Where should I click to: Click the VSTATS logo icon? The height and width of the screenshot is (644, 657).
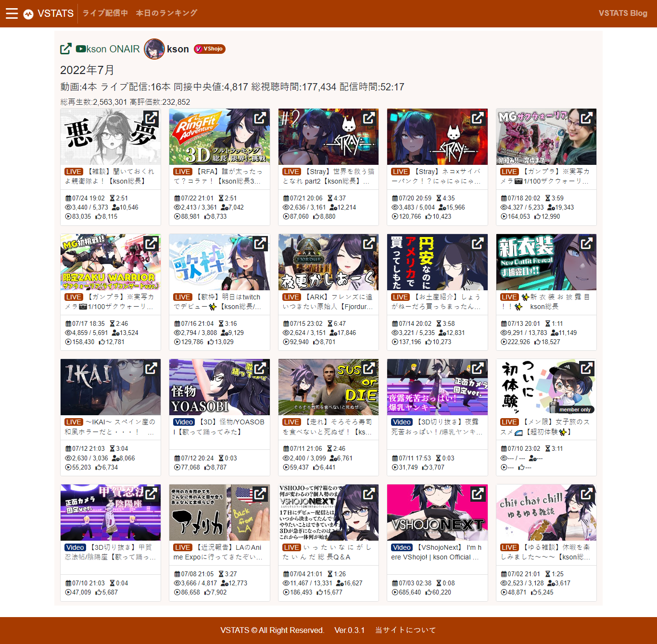[28, 14]
